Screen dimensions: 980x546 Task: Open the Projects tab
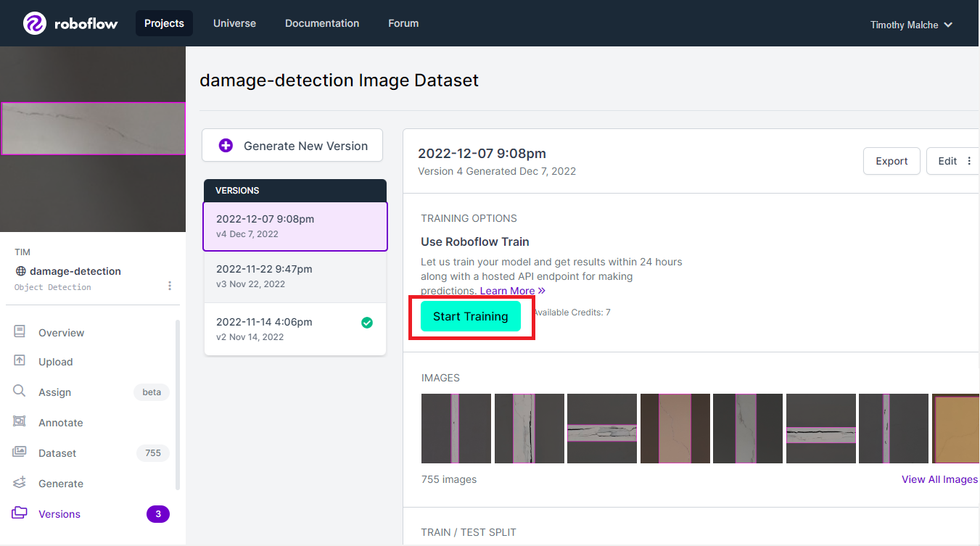tap(164, 23)
